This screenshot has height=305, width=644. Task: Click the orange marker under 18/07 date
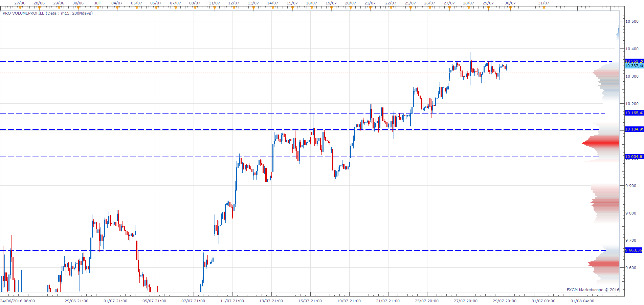click(312, 8)
